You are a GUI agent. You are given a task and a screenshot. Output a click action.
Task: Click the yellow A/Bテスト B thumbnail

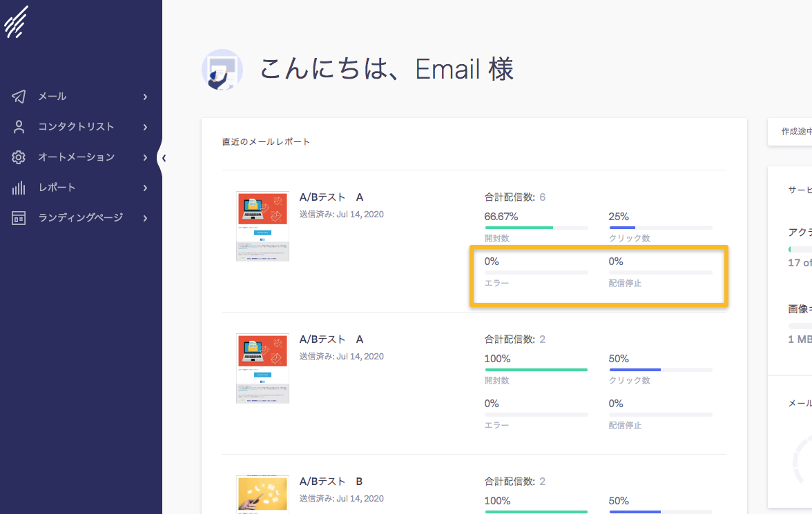coord(262,494)
